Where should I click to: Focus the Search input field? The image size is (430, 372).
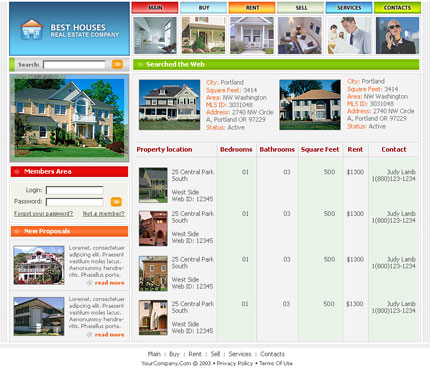pyautogui.click(x=74, y=64)
